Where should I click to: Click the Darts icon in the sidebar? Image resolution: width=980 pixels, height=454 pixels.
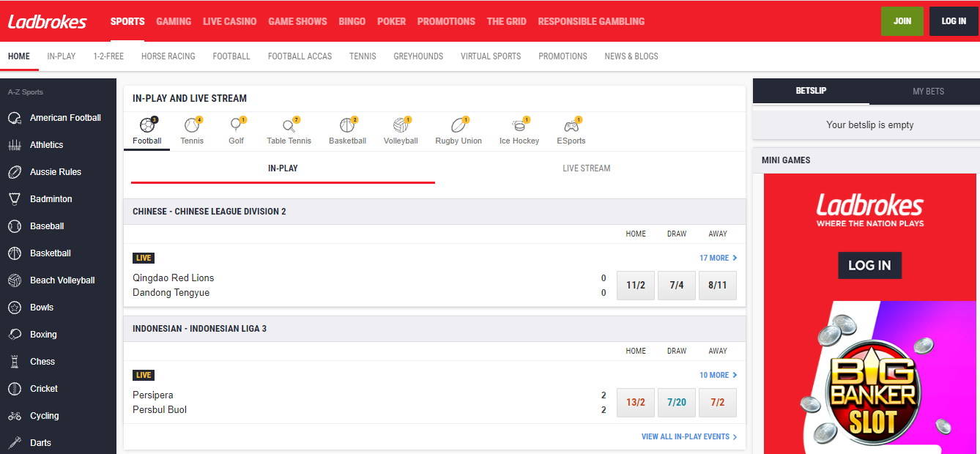(15, 443)
